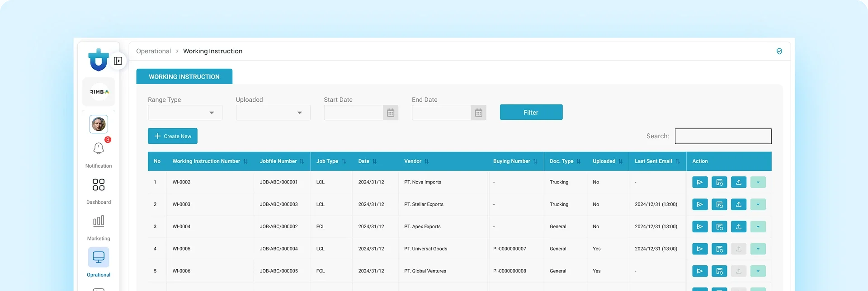Open the Range Type dropdown
Screen dimensions: 868x291
[185, 113]
